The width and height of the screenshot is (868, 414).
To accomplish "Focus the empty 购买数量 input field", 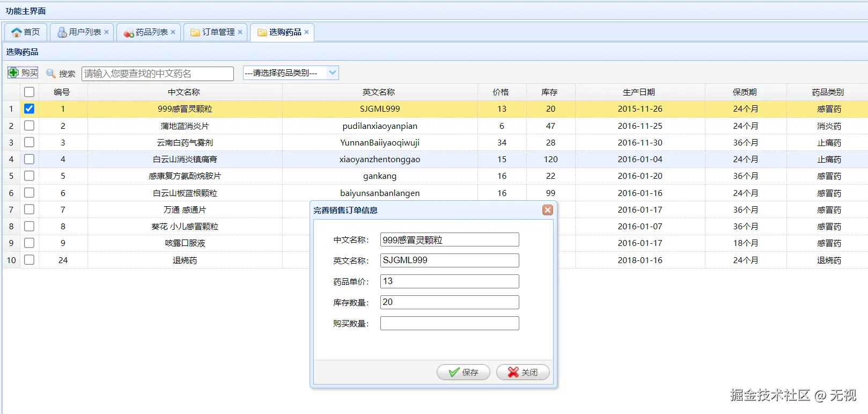I will pyautogui.click(x=450, y=323).
